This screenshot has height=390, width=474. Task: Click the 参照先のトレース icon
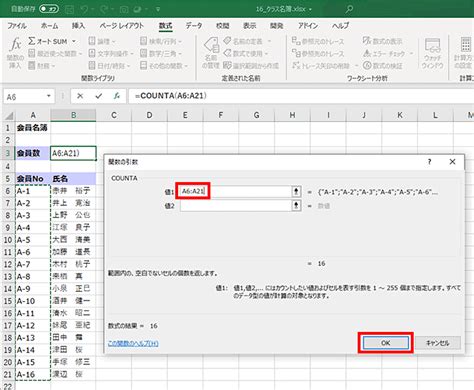(296, 53)
